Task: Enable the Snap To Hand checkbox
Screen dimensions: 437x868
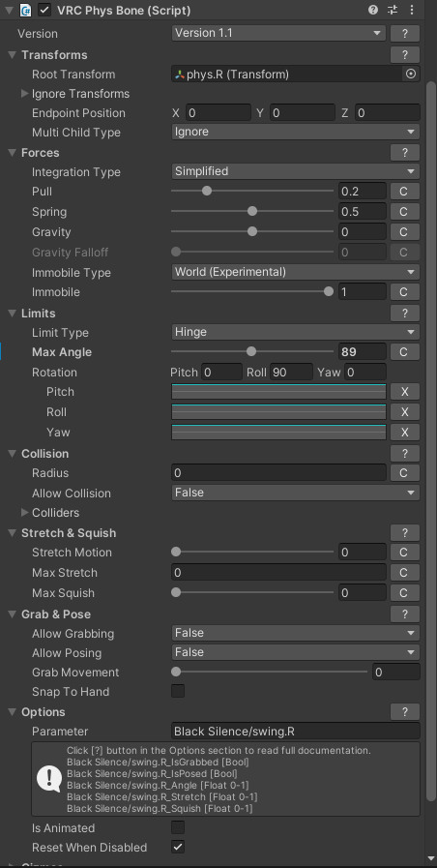Action: tap(178, 692)
